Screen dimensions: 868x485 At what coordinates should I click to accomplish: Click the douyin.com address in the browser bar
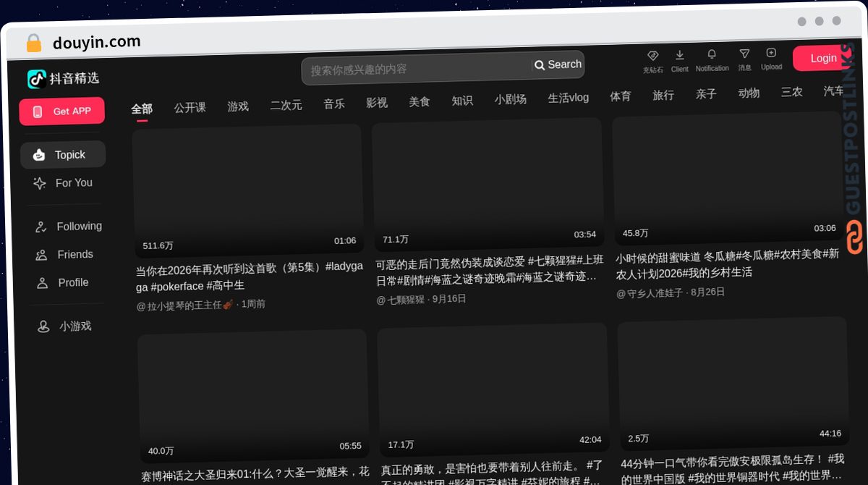coord(97,43)
